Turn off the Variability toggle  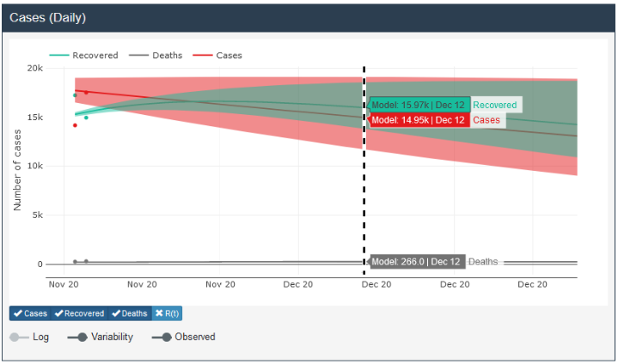pyautogui.click(x=77, y=337)
